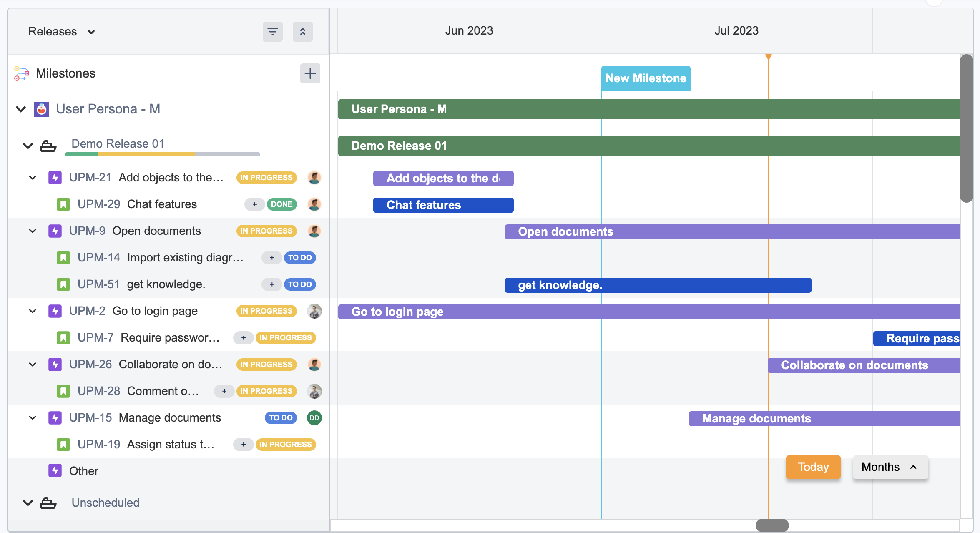This screenshot has height=533, width=980.
Task: Click the get knowledge. timeline bar
Action: click(658, 285)
